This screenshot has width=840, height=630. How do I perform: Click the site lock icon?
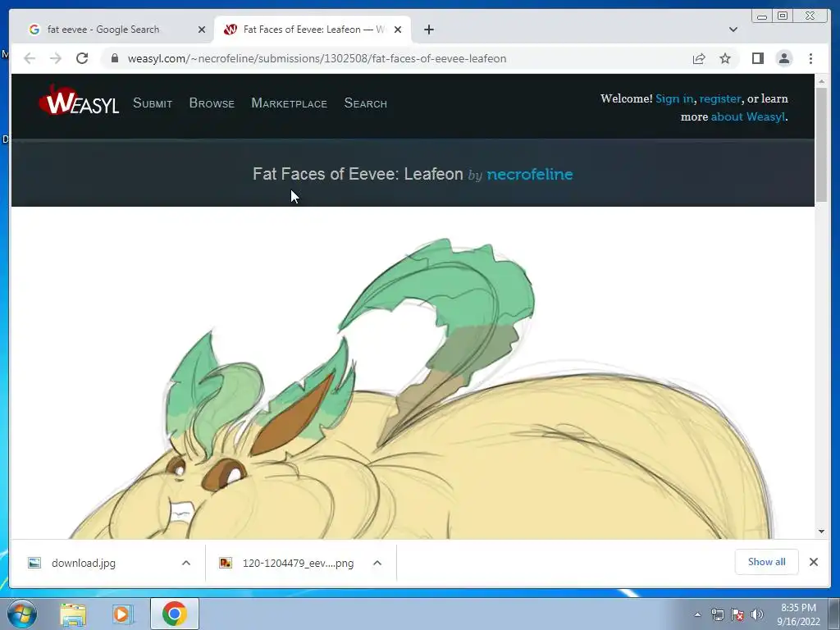(115, 58)
